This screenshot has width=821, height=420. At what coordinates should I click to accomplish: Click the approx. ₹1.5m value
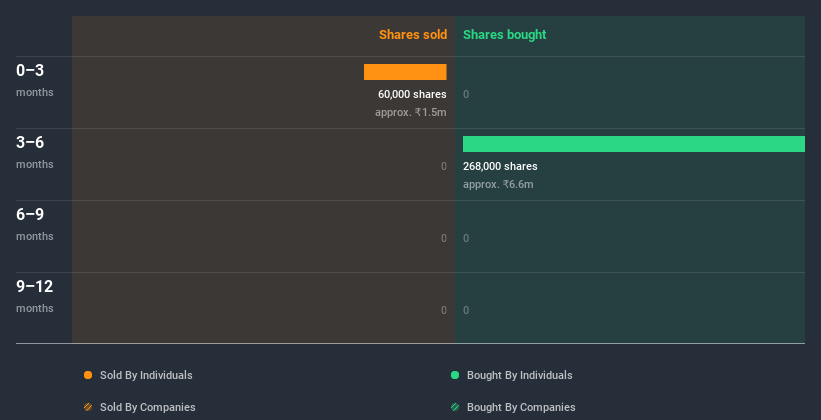[410, 112]
